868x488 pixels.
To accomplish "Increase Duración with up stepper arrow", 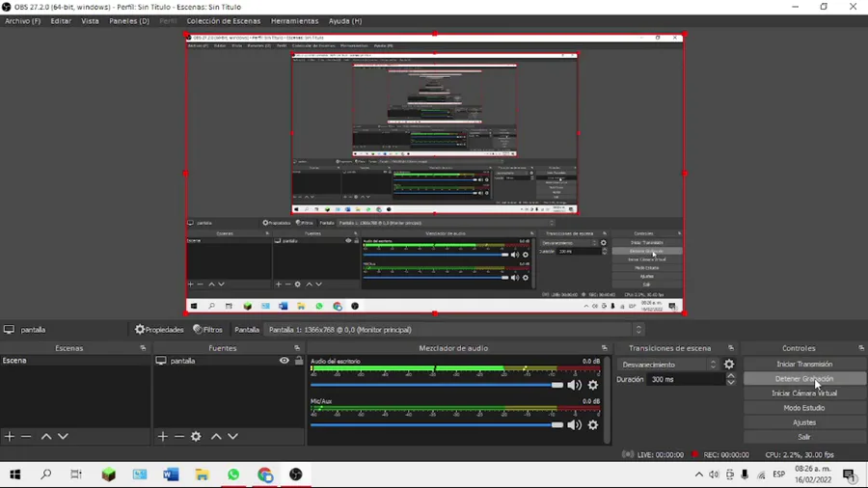I will (x=731, y=376).
